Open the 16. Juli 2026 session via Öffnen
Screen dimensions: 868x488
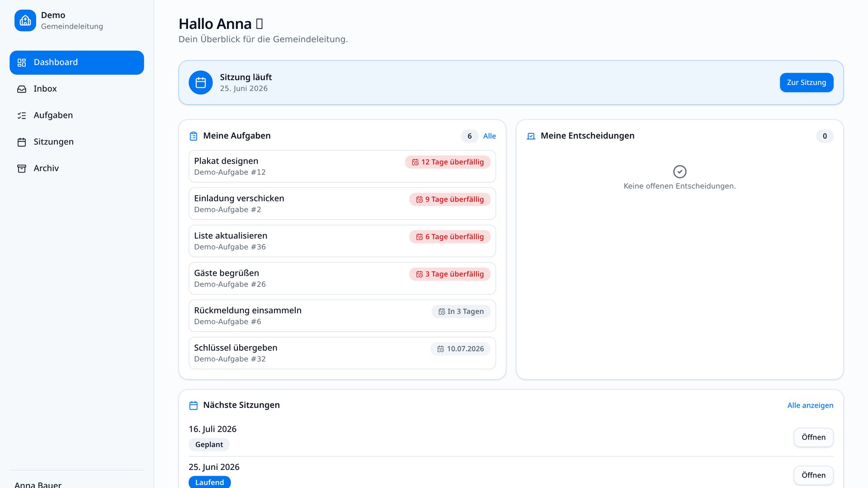(x=814, y=437)
